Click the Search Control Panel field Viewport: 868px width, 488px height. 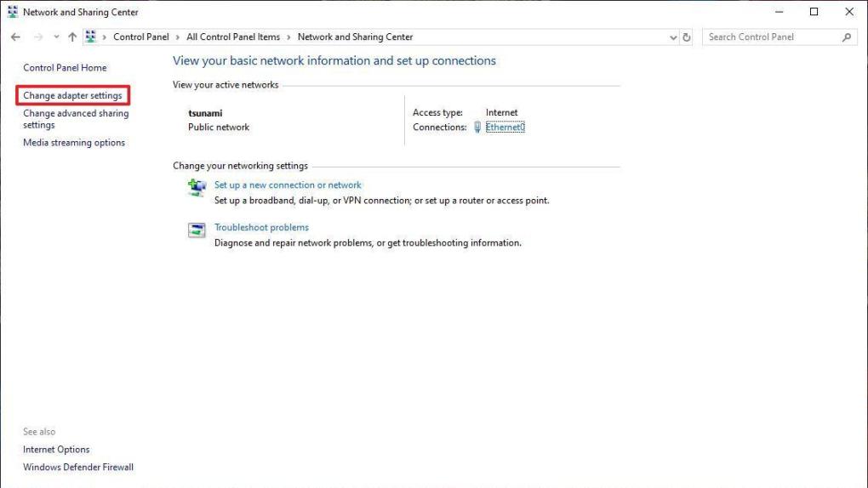[x=779, y=37]
